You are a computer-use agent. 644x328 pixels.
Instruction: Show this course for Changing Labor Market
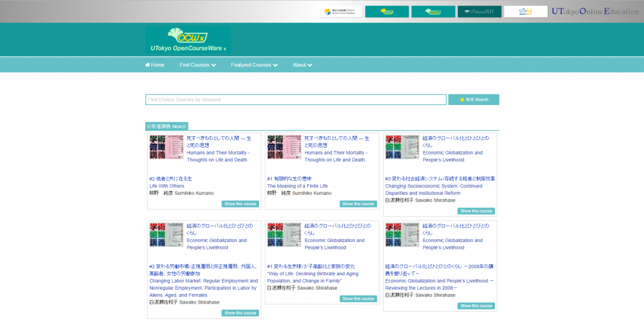pos(240,313)
